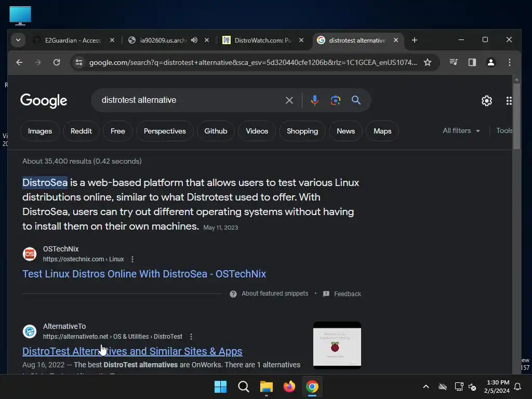Screen dimensions: 532x399
Task: Clear the search query with X
Action: click(289, 100)
